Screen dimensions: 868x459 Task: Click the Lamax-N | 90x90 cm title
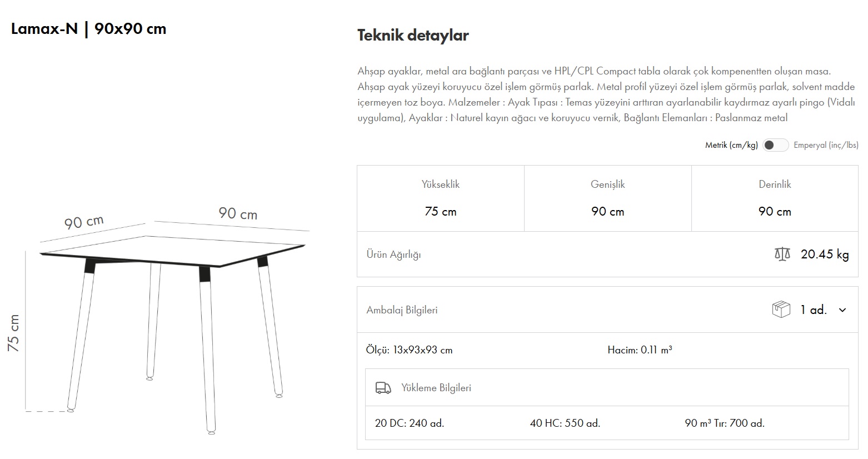click(x=89, y=29)
